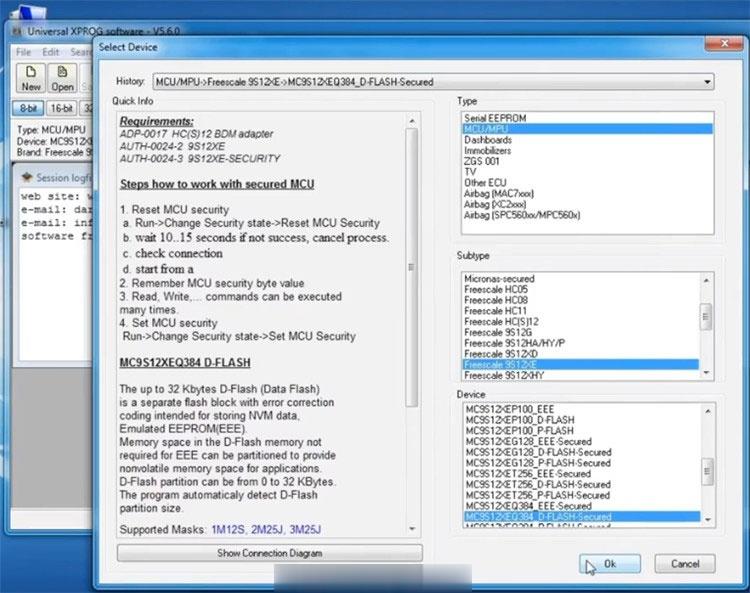Viewport: 750px width, 593px height.
Task: Select MC9S12XEP100_EEE device
Action: coord(582,409)
